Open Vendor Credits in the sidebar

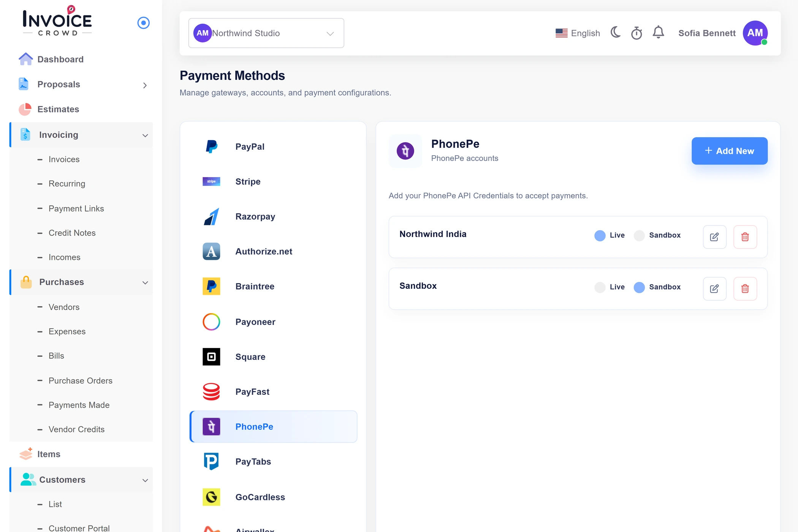[x=76, y=429]
